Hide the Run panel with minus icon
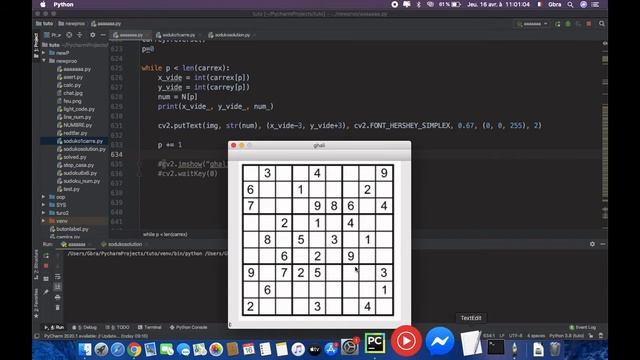Image resolution: width=640 pixels, height=360 pixels. (603, 244)
